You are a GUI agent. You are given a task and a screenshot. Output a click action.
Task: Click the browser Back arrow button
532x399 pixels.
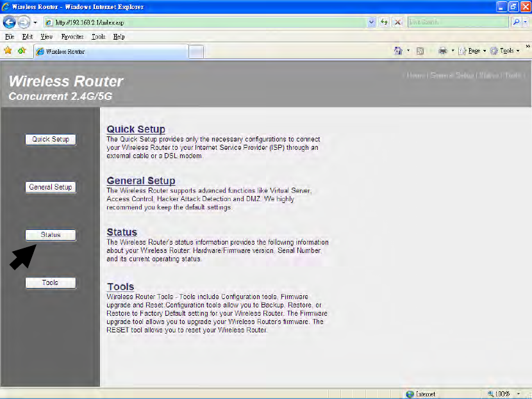coord(9,22)
